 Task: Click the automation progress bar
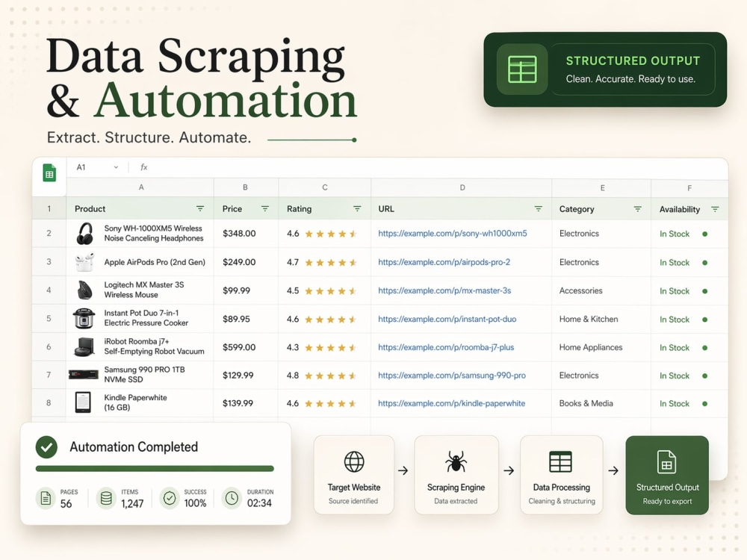(155, 469)
